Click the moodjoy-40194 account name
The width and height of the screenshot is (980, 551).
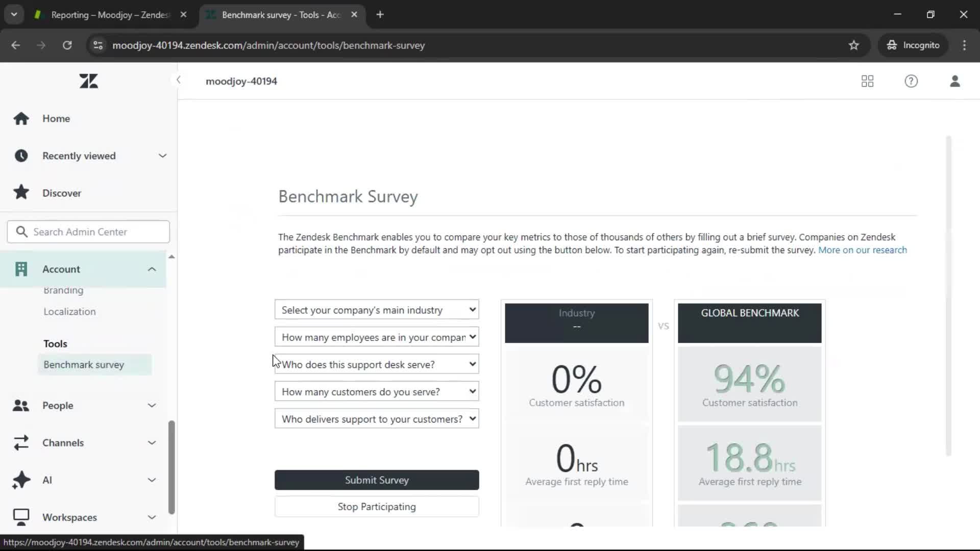(x=241, y=81)
